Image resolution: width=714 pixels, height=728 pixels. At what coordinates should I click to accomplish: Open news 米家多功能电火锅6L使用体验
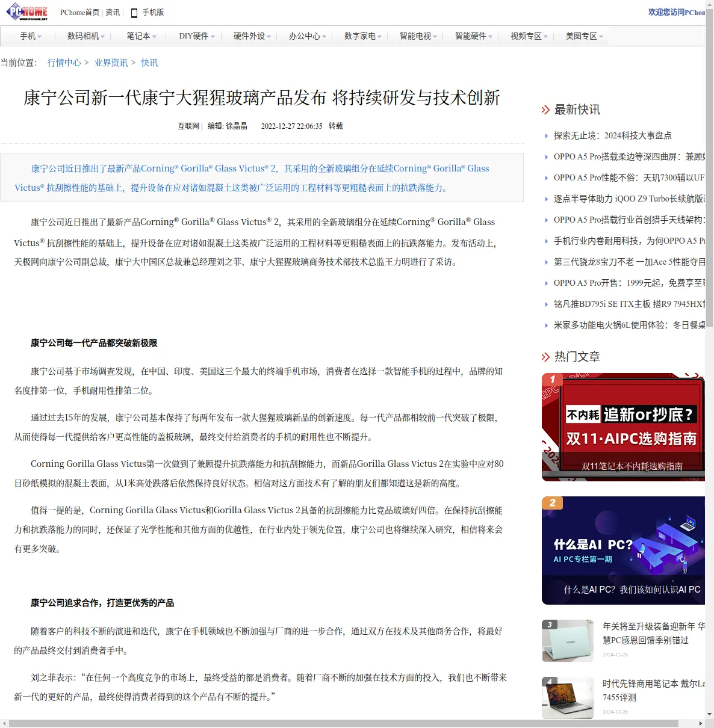point(629,325)
